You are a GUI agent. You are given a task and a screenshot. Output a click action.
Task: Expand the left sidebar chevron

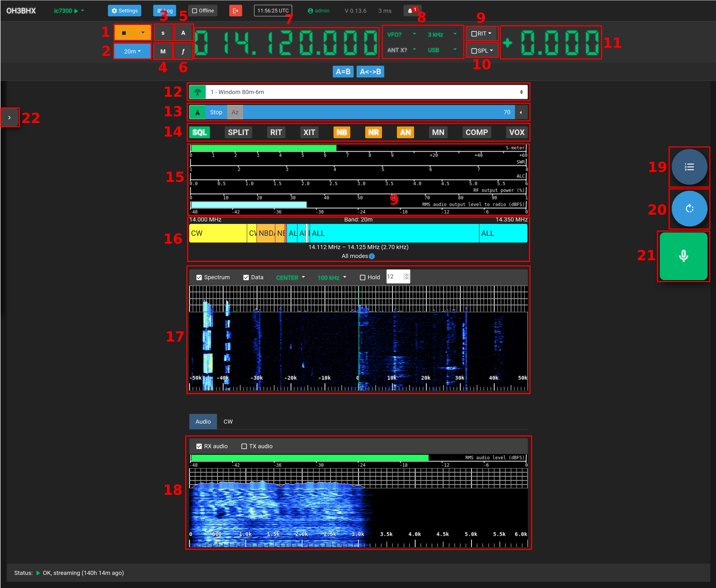click(x=10, y=118)
